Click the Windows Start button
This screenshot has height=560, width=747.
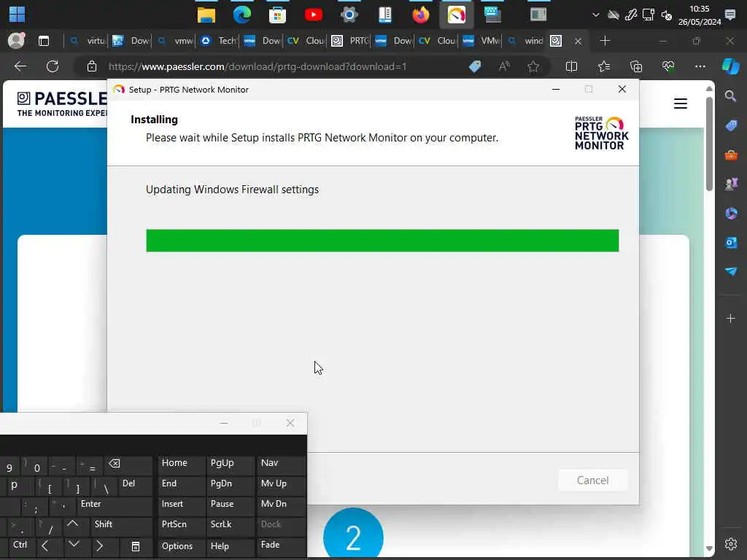(18, 15)
